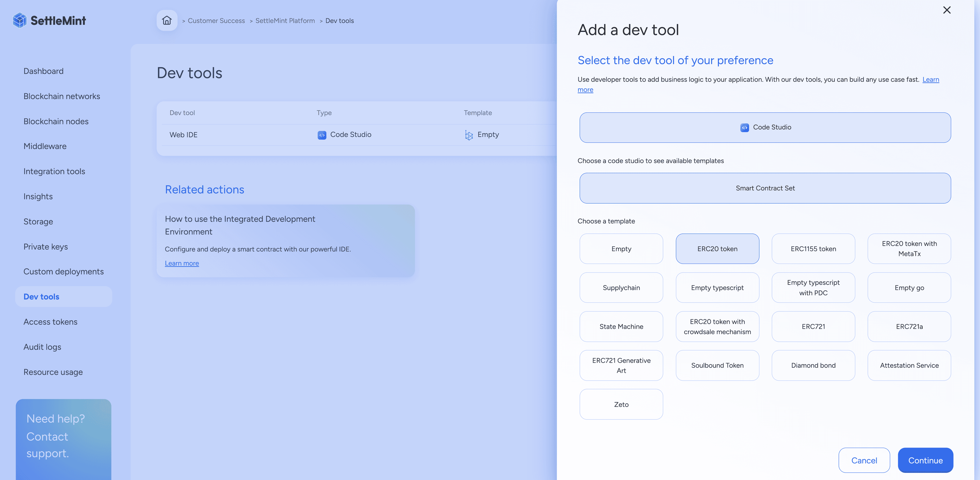
Task: Choose the Supplychain template
Action: 621,288
